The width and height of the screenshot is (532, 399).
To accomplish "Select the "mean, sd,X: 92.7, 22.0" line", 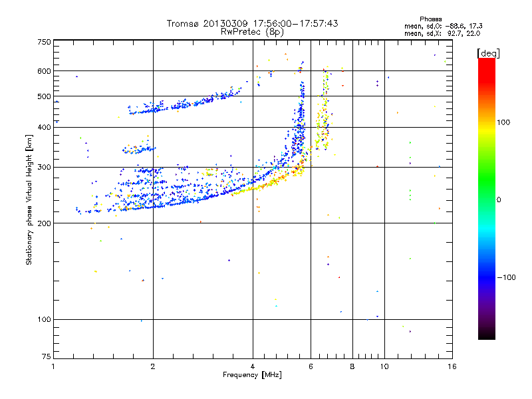I will 442,33.
